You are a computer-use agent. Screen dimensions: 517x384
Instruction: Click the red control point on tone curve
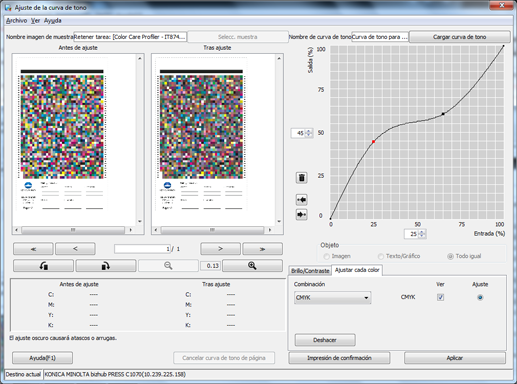[x=374, y=142]
